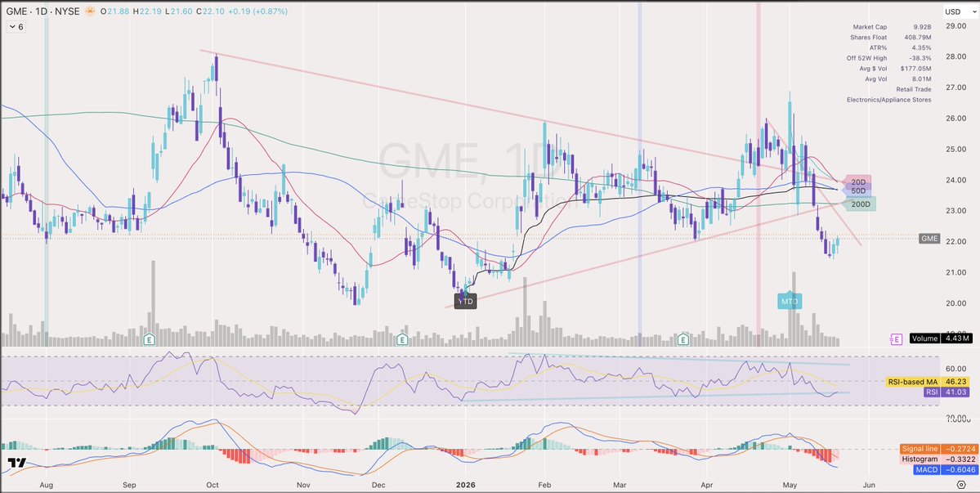
Task: Click the Oct label on time axis
Action: pos(212,484)
